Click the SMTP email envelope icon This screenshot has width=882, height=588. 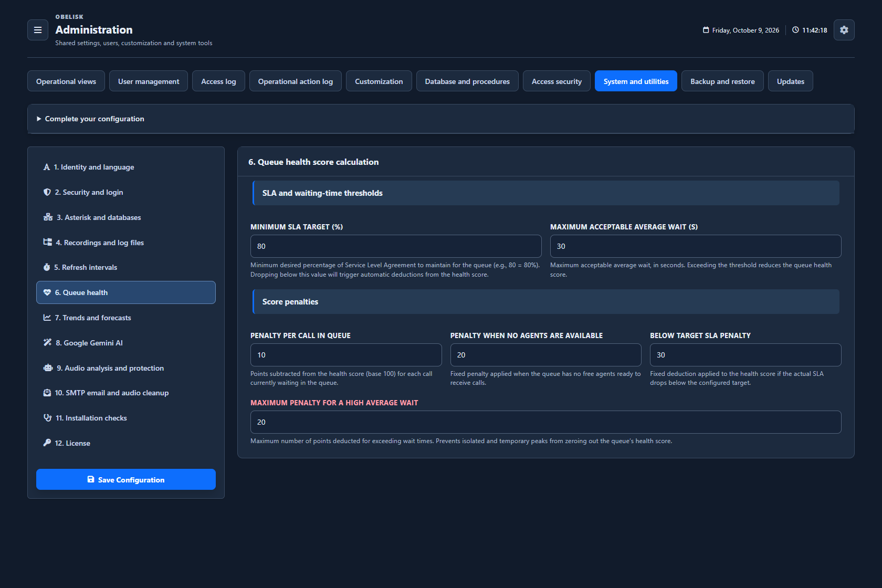(x=47, y=393)
